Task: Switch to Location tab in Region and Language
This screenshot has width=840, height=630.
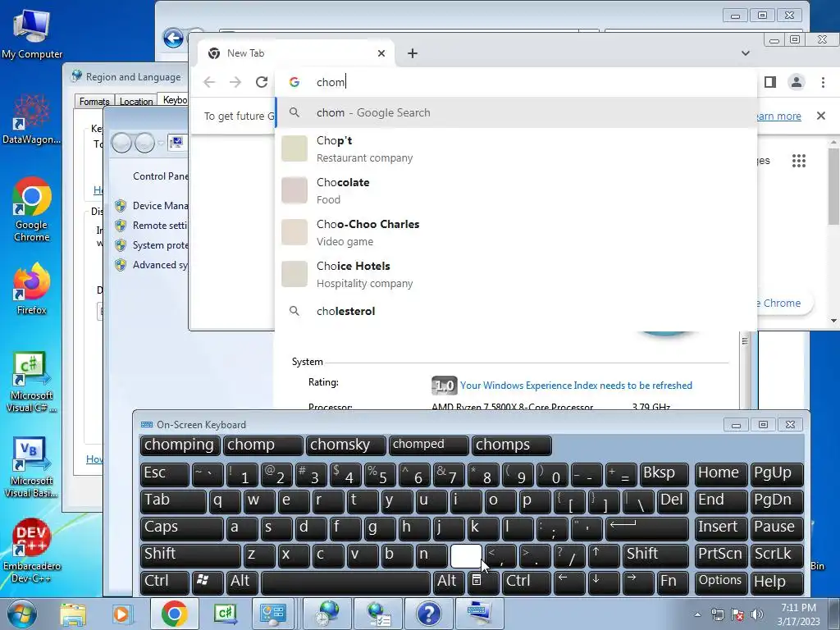Action: (136, 101)
